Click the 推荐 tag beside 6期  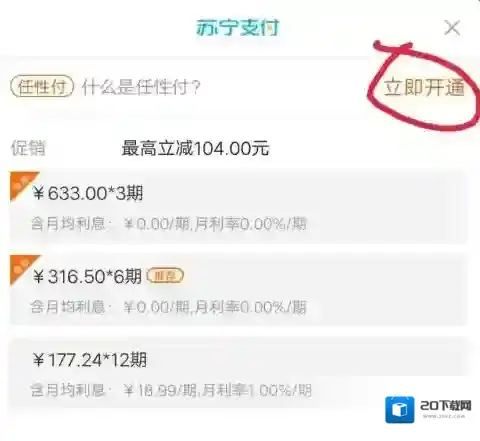165,276
